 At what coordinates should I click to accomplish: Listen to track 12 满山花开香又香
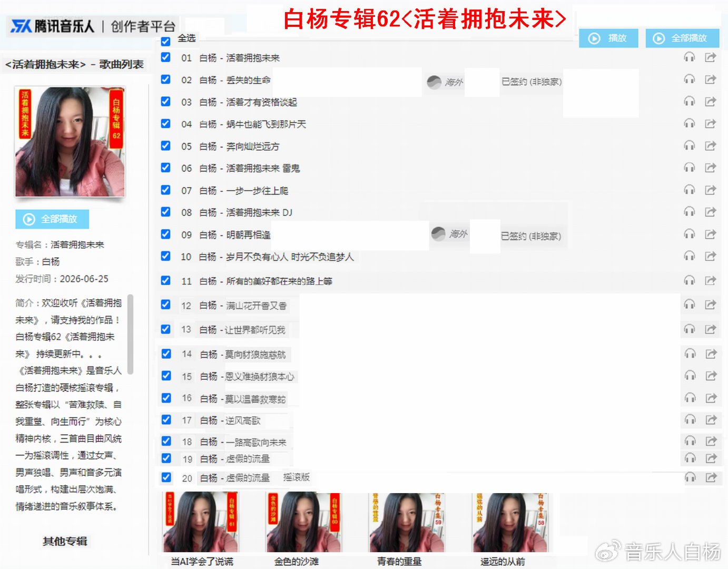tap(689, 305)
